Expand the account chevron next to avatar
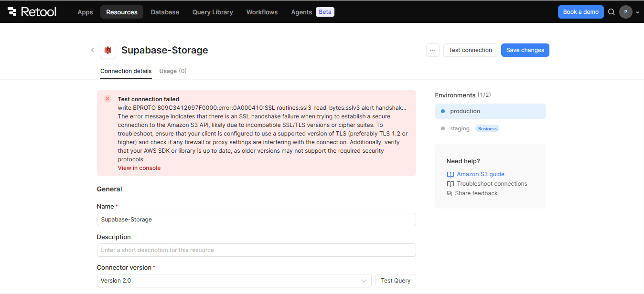Viewport: 644px width, 294px height. tap(637, 12)
